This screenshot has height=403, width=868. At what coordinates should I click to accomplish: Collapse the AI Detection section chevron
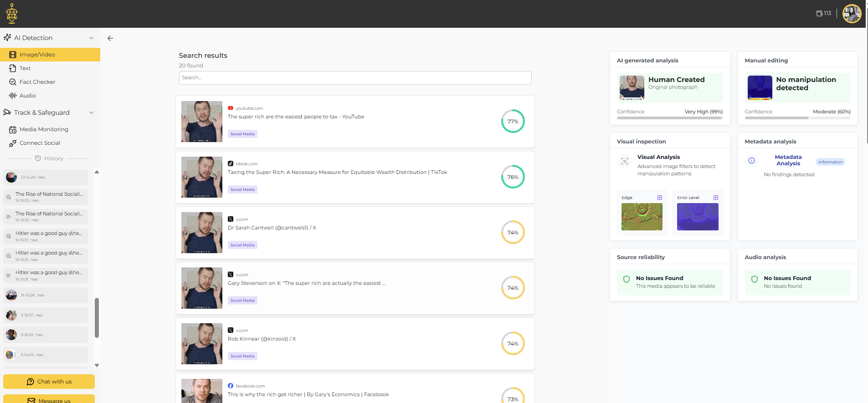click(91, 38)
